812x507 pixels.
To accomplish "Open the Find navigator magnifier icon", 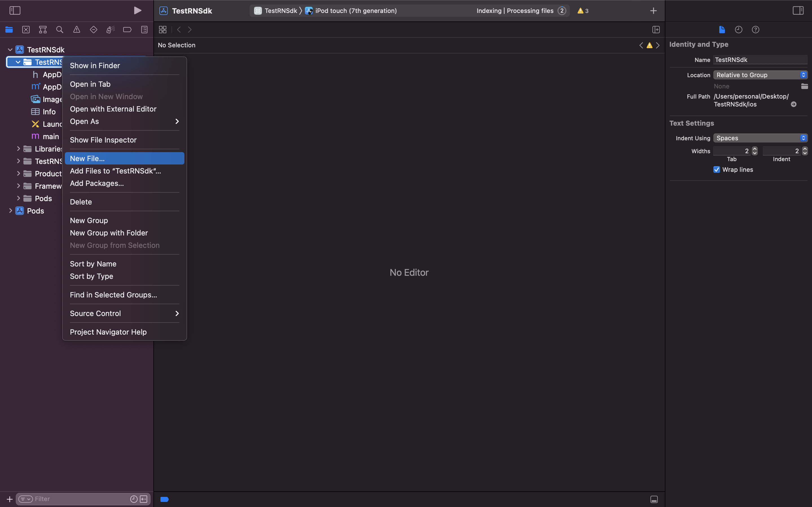I will 60,30.
